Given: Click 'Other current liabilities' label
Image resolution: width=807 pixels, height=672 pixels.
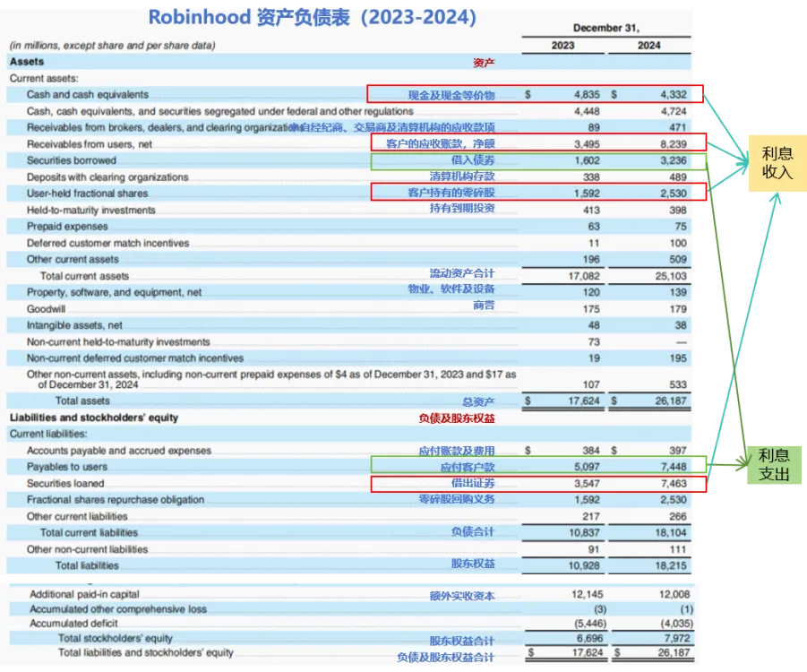Looking at the screenshot, I should point(77,516).
